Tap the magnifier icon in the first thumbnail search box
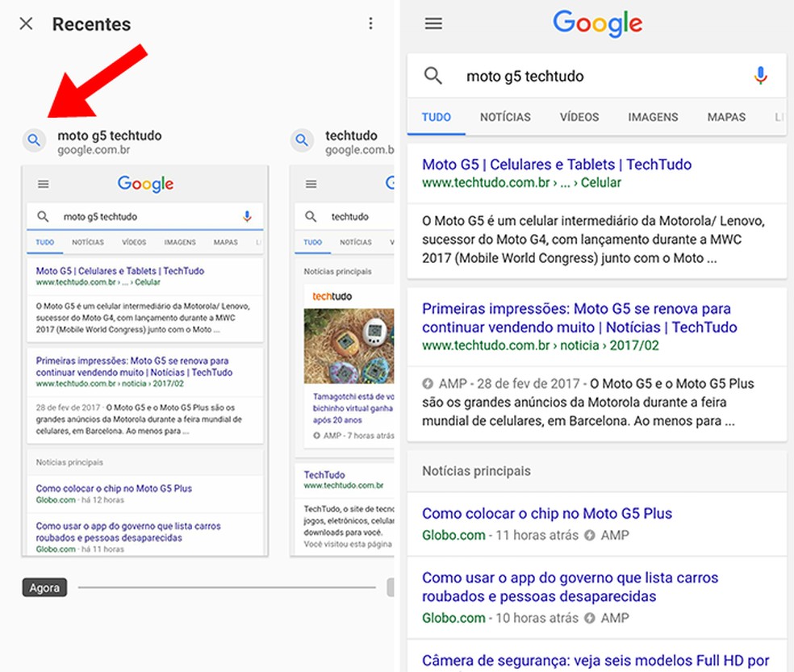 tap(43, 216)
